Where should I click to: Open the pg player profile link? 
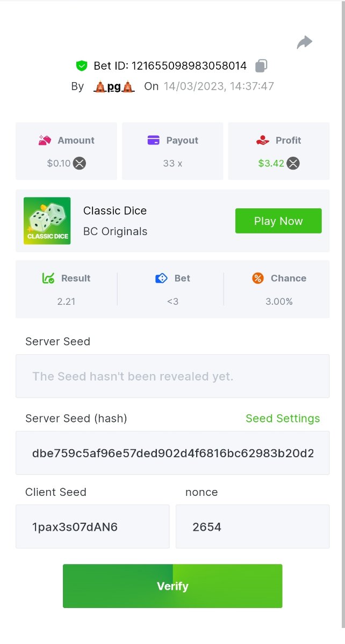click(x=113, y=86)
